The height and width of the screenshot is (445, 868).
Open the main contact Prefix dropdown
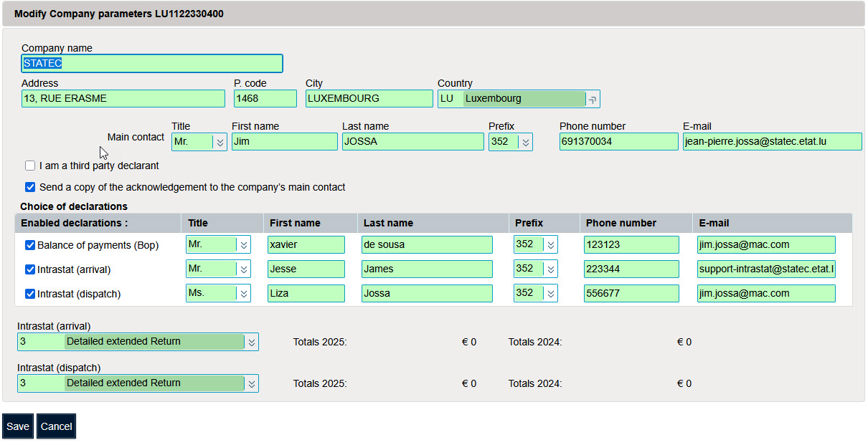pos(524,141)
